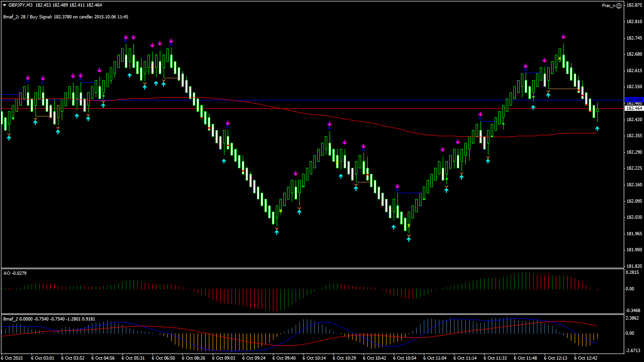Screen dimensions: 644x362
Task: Click the 'Frac_n' expert name label
Action: (608, 6)
